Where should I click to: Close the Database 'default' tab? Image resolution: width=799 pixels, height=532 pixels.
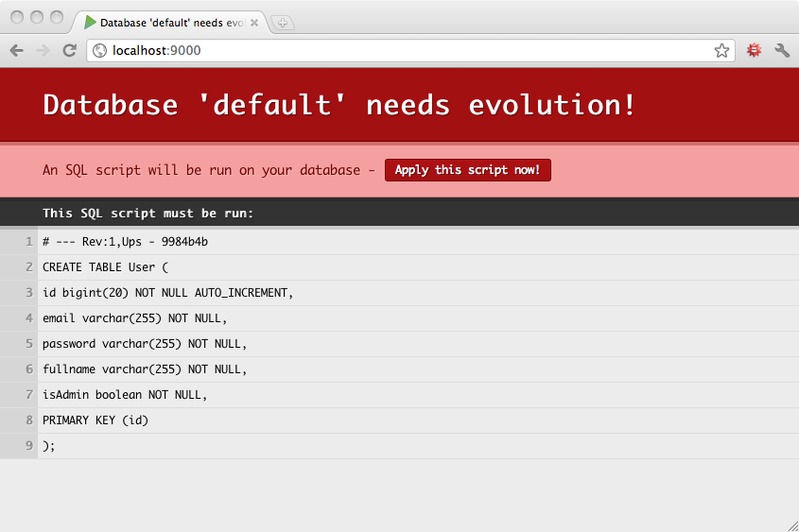tap(254, 22)
